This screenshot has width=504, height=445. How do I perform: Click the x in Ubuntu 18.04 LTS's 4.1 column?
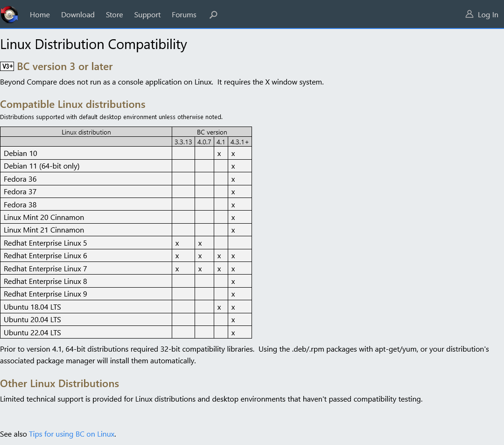219,308
